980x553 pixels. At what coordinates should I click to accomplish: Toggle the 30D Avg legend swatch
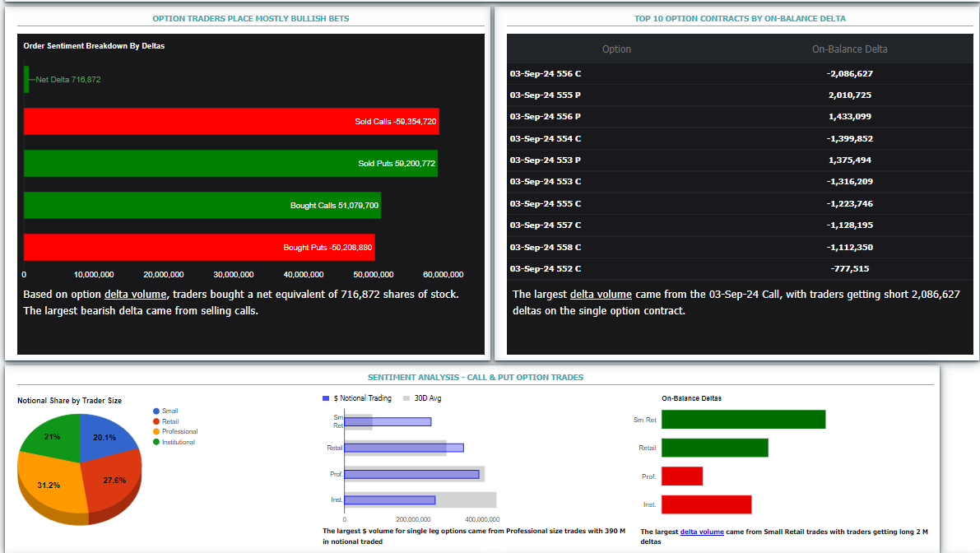(x=406, y=398)
